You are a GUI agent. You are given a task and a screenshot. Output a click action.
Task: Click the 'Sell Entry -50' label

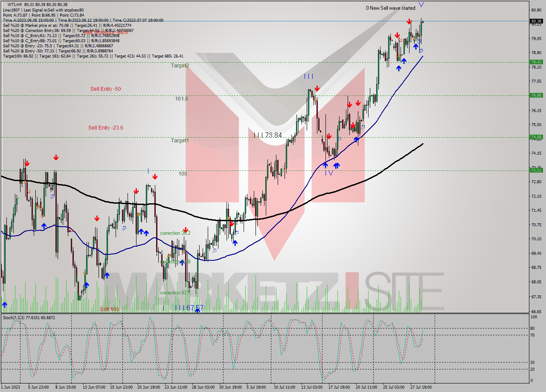(105, 89)
